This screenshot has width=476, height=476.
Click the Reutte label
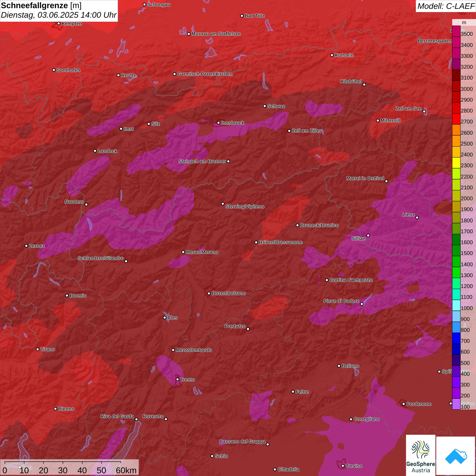[129, 75]
